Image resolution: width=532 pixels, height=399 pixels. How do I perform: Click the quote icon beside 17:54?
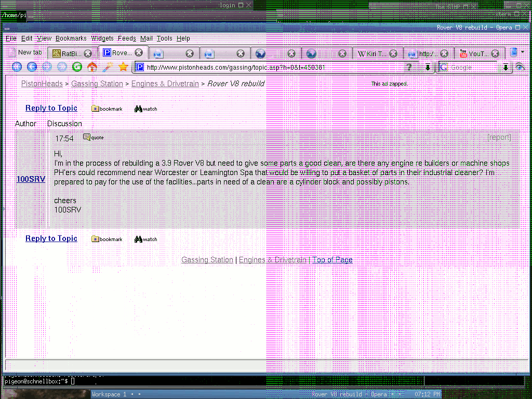[x=87, y=137]
